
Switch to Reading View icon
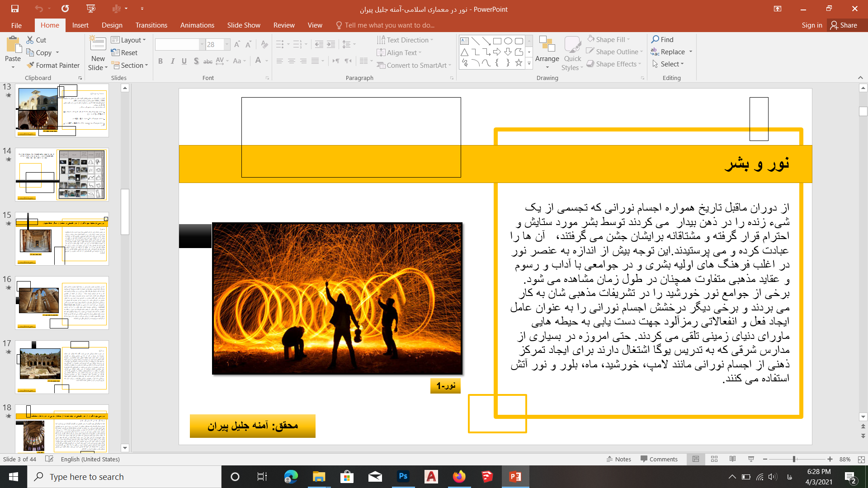tap(732, 459)
